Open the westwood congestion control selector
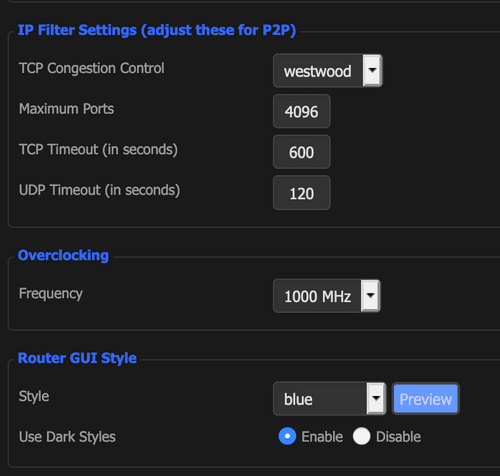This screenshot has height=476, width=500. [x=327, y=71]
